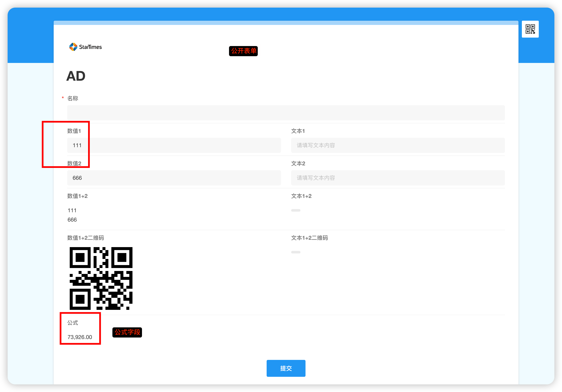Click the 数值1 field containing 111
The image size is (562, 392).
click(174, 145)
